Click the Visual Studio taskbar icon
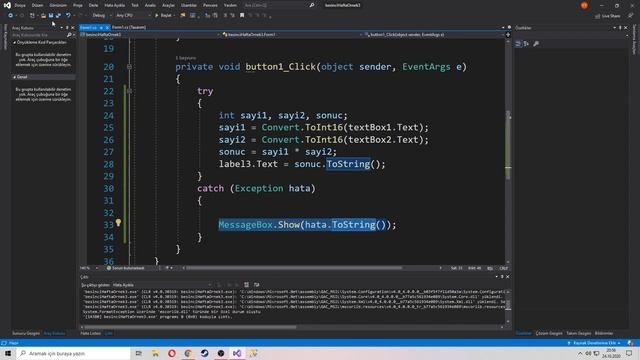The height and width of the screenshot is (360, 640). point(237,353)
